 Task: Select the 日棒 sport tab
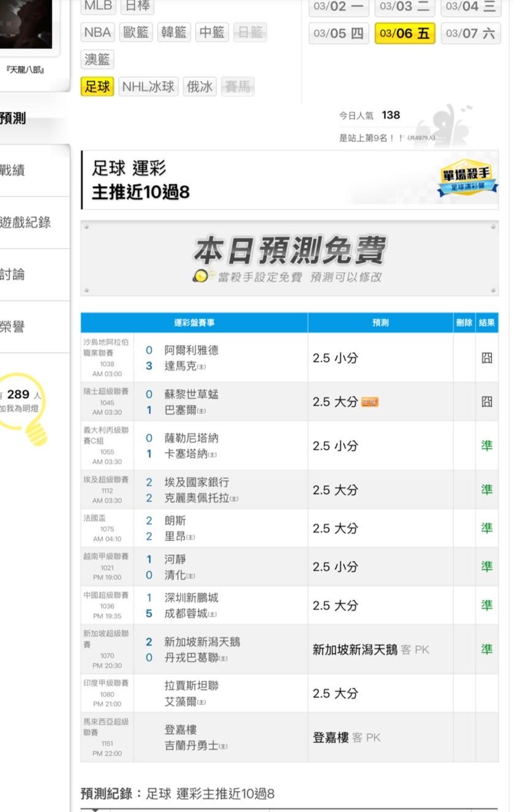point(137,6)
